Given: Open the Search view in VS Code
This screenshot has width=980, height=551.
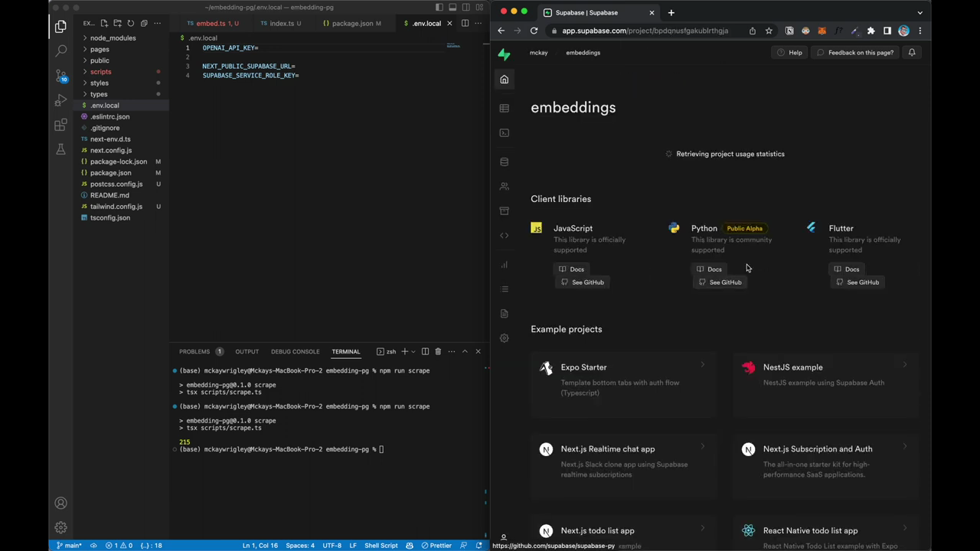Looking at the screenshot, I should click(x=60, y=51).
